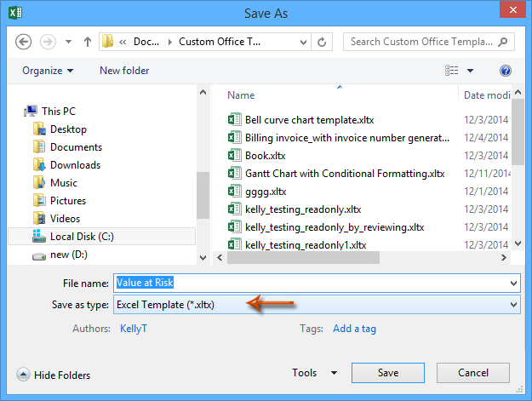Click the Cancel button
Screen dimensions: 532x401
coord(472,373)
